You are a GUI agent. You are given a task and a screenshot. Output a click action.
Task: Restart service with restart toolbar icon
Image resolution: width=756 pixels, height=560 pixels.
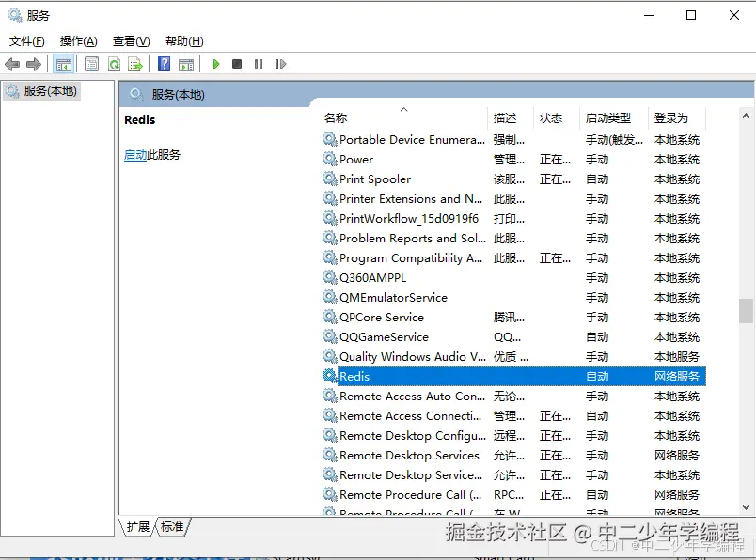280,64
